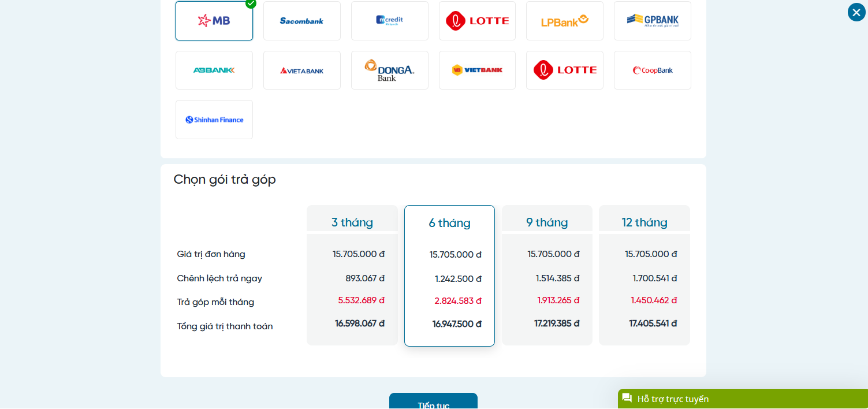Click the 16.947.500 đ total value
Viewport: 868px width, 409px height.
(457, 324)
